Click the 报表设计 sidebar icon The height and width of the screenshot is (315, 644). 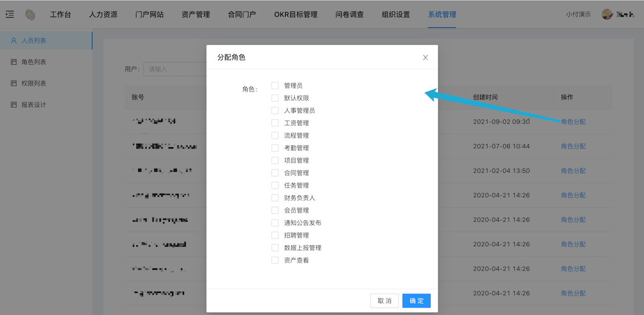(x=14, y=105)
